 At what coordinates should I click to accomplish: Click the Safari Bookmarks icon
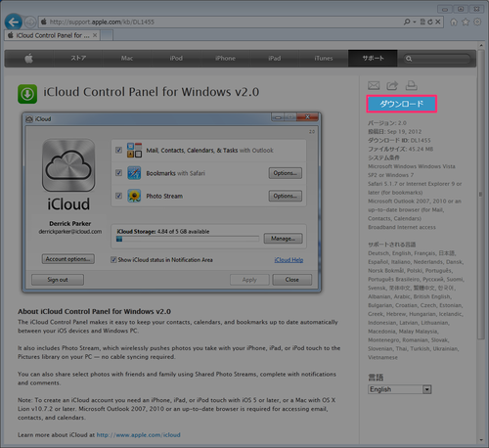tap(134, 173)
